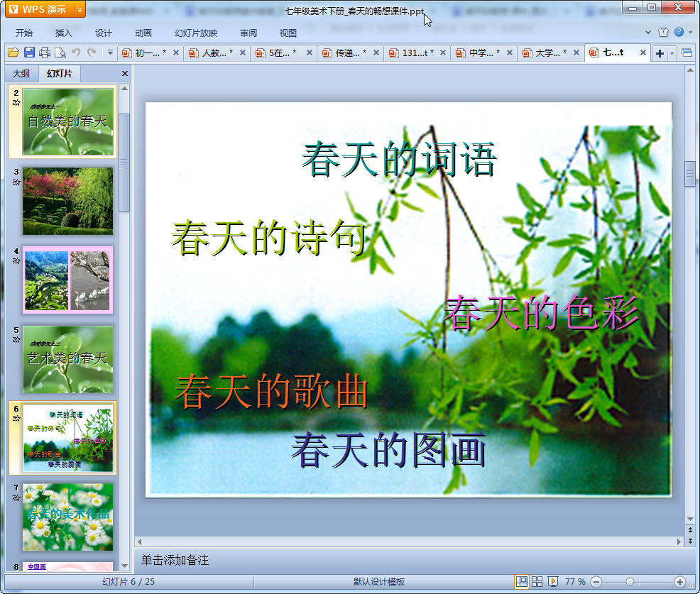
Task: Close the active 七...t document tab
Action: tap(643, 53)
